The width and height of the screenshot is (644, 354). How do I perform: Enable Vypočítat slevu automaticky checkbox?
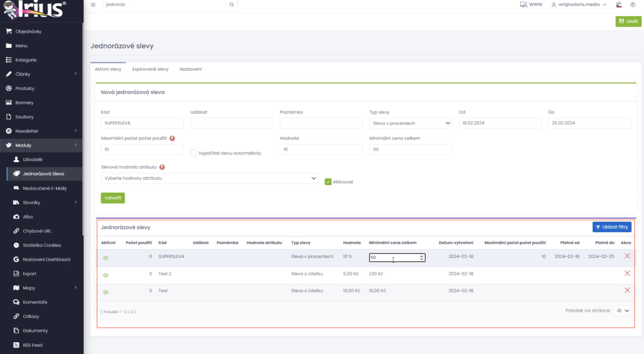[194, 153]
